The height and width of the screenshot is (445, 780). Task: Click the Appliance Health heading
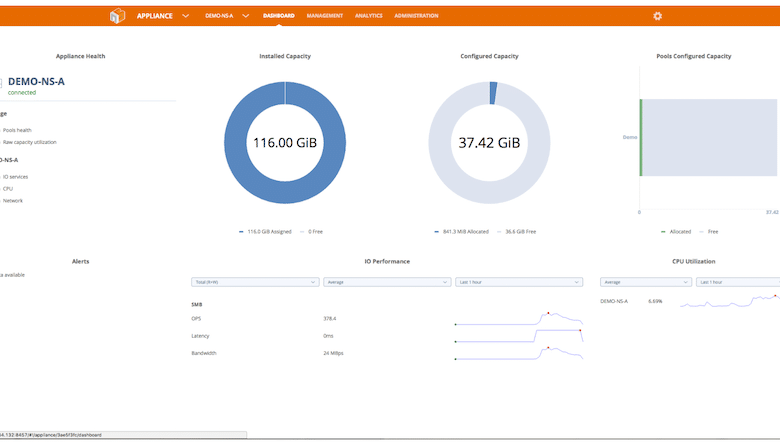[x=81, y=56]
